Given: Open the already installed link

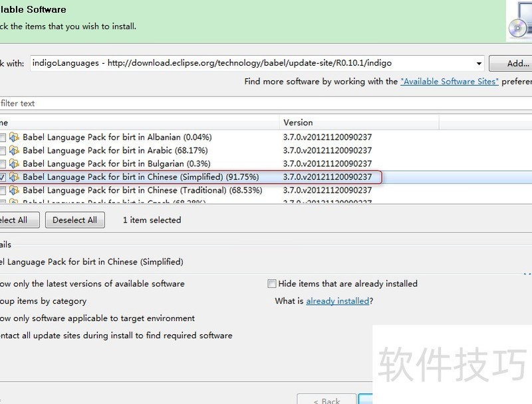Looking at the screenshot, I should 337,301.
